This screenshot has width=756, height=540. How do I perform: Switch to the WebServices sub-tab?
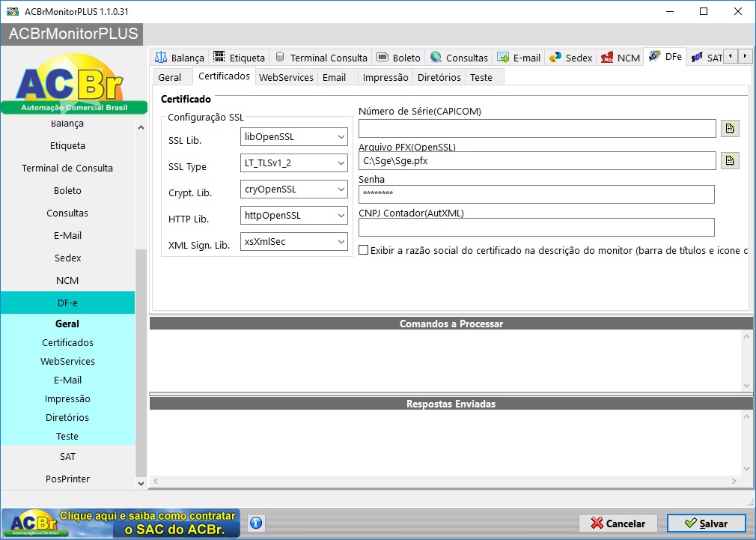tap(286, 77)
